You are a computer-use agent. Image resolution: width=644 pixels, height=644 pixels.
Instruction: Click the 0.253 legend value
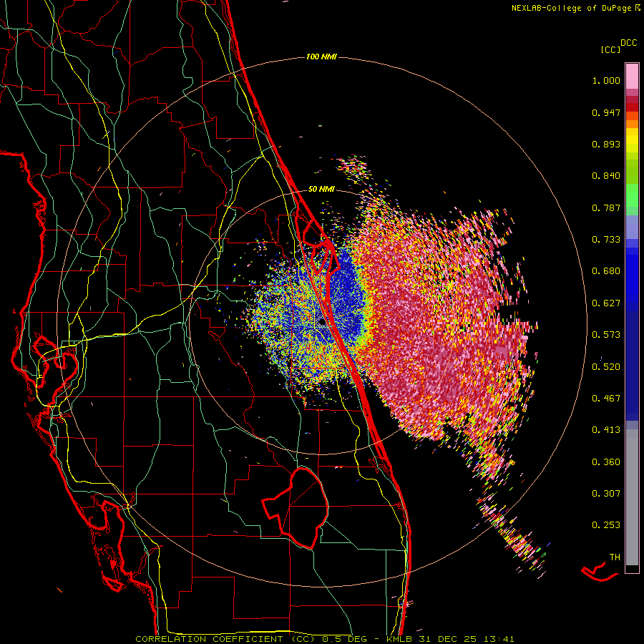coord(606,525)
